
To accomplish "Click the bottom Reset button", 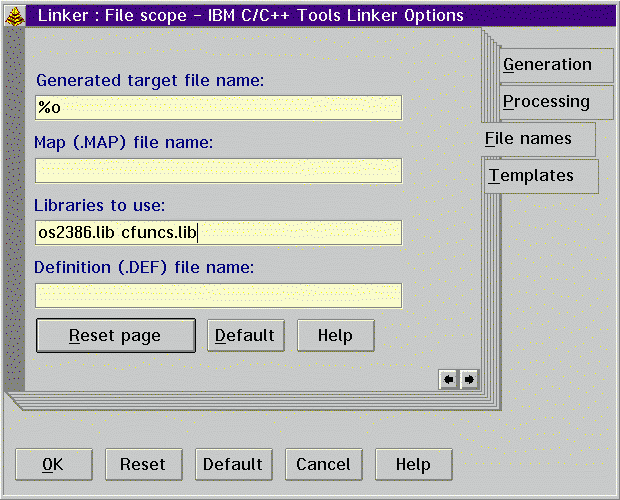I will pos(144,464).
